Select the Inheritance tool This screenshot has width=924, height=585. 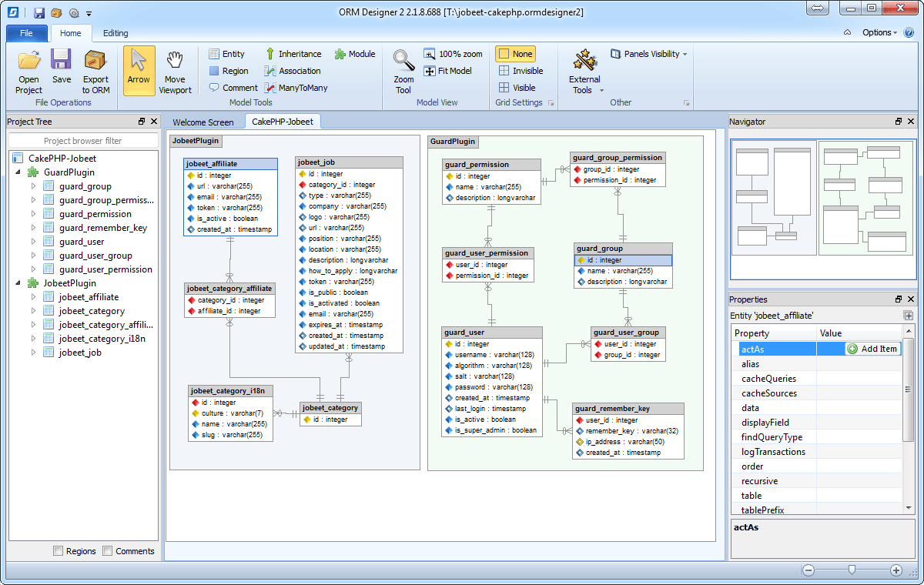pos(293,54)
